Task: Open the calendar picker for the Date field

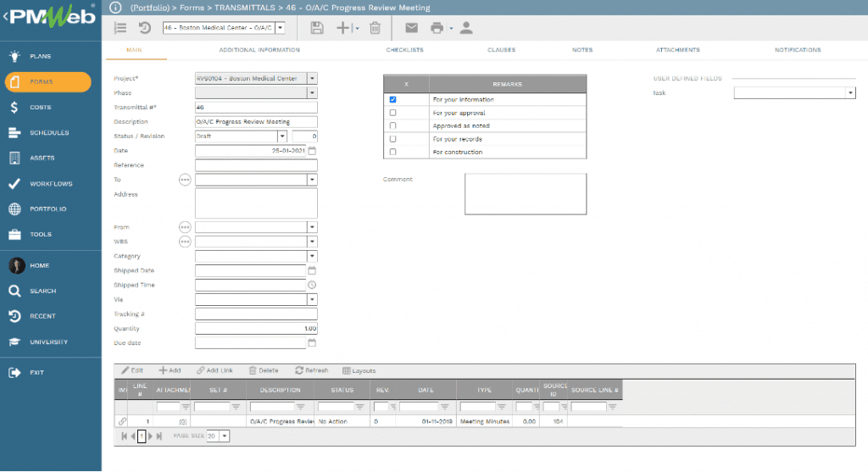Action: click(x=312, y=151)
